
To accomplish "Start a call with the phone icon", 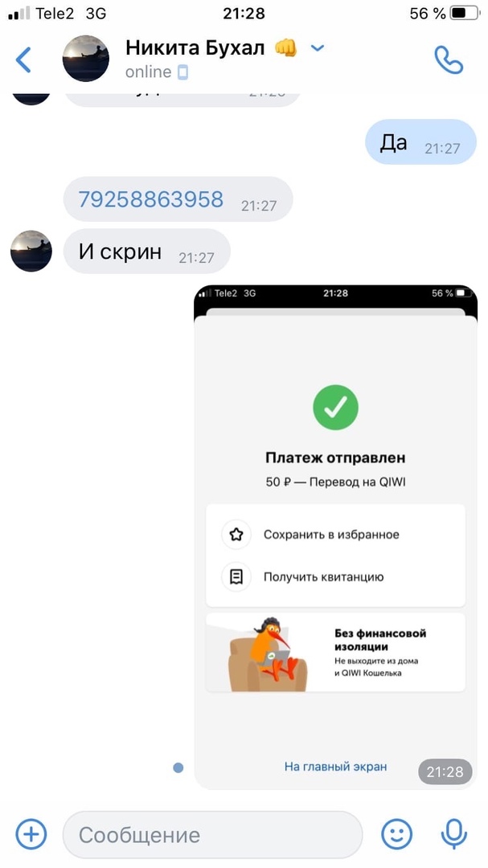I will click(x=449, y=59).
